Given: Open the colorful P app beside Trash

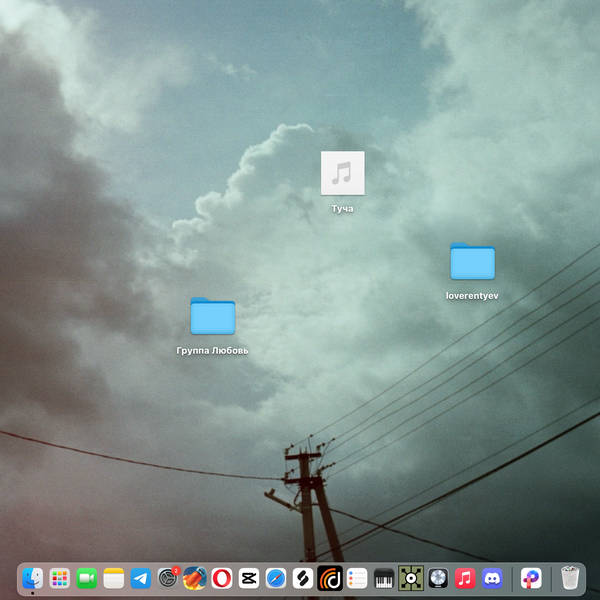Looking at the screenshot, I should pos(532,578).
